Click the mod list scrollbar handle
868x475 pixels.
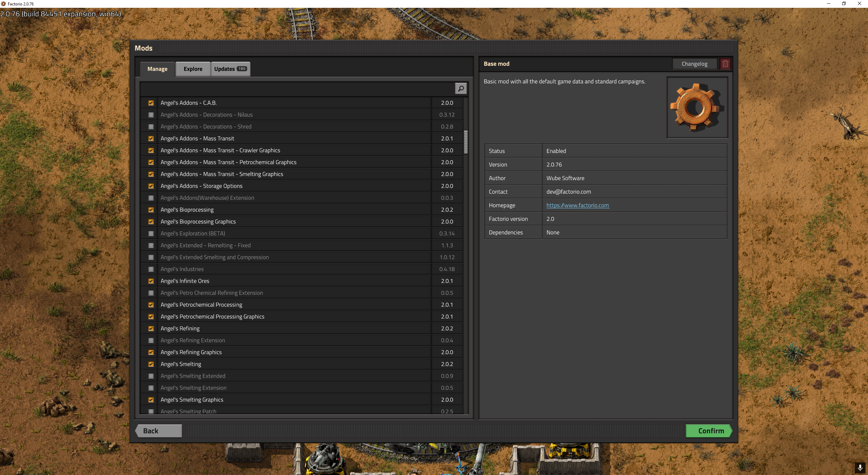[x=466, y=142]
